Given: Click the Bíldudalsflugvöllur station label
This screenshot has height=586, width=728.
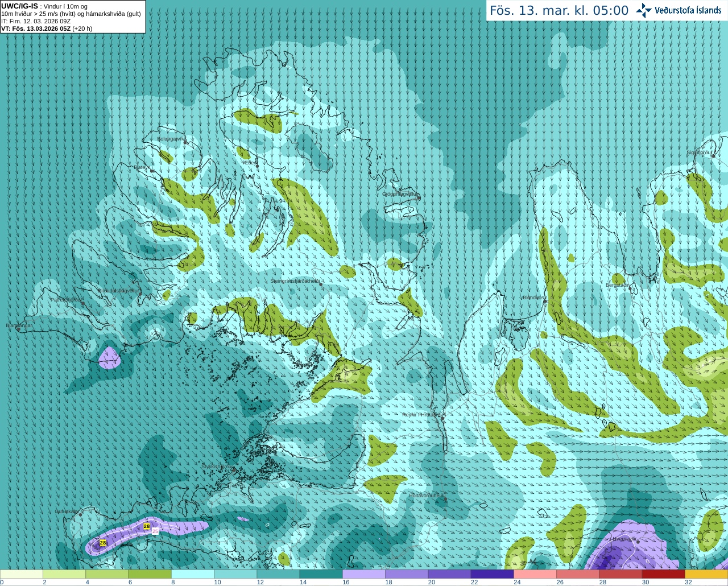Looking at the screenshot, I should [x=118, y=290].
